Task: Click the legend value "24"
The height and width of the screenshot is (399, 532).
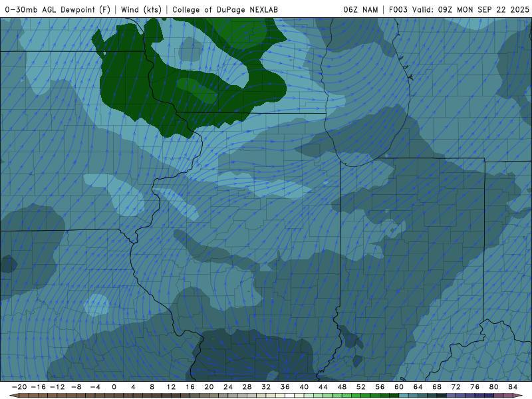Action: click(x=228, y=387)
